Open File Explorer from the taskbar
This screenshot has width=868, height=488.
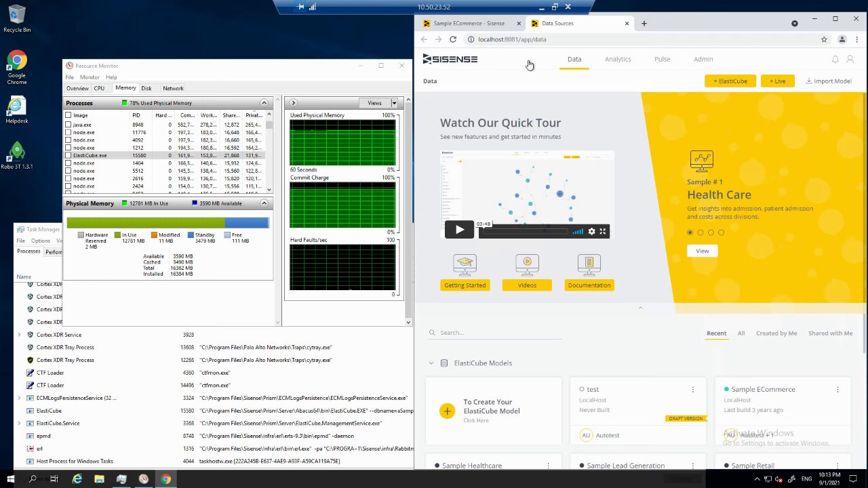click(x=99, y=479)
